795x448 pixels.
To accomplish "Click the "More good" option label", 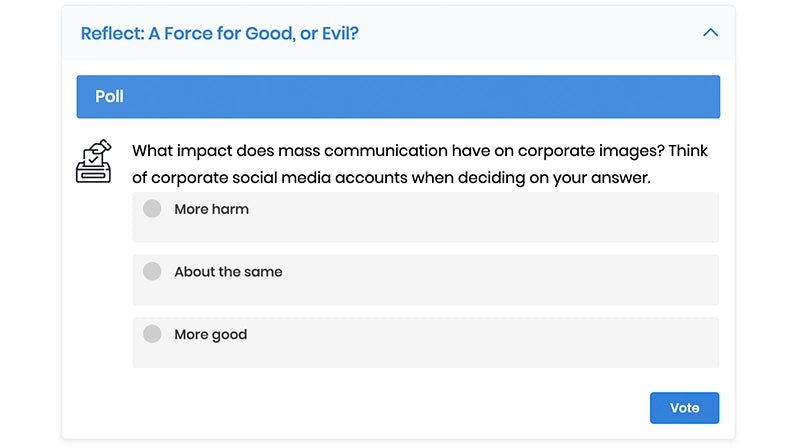I will pyautogui.click(x=210, y=335).
